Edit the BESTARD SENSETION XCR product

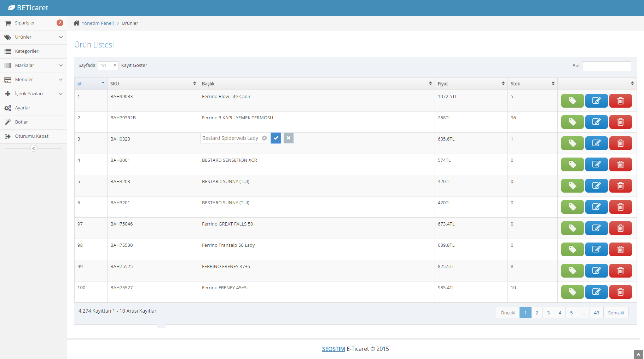(596, 164)
